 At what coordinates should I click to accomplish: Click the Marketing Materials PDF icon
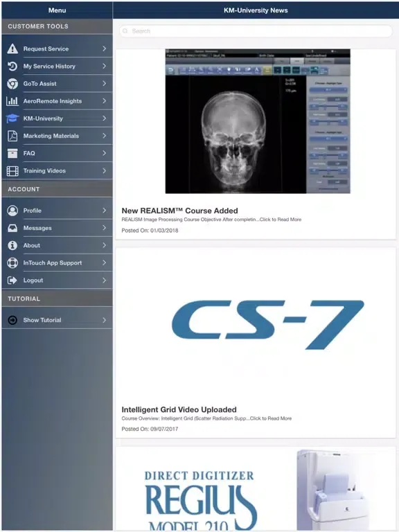click(12, 136)
